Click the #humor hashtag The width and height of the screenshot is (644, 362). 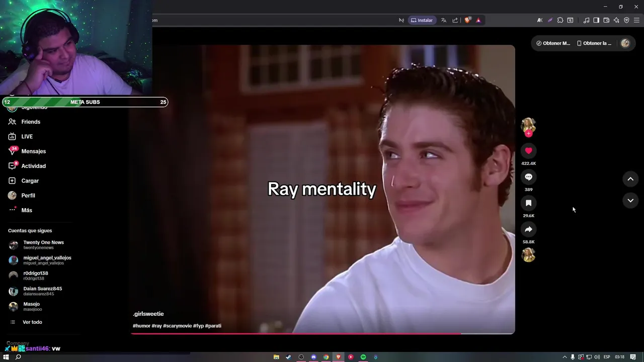click(x=141, y=326)
